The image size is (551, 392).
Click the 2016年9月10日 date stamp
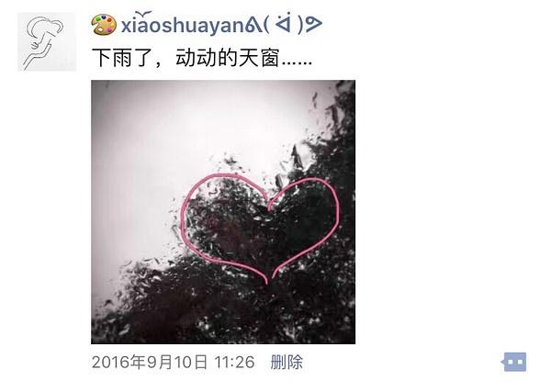(x=150, y=362)
